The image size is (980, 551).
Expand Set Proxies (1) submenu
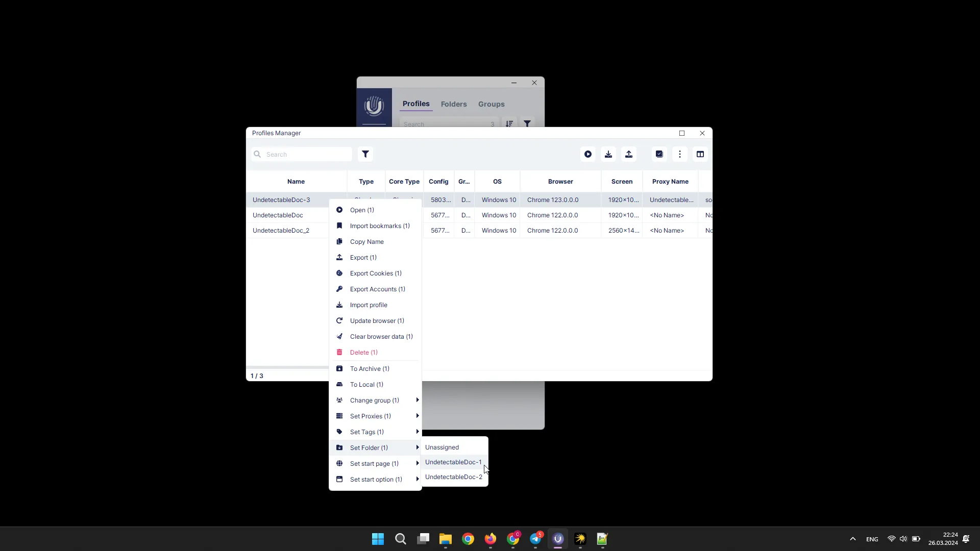coord(418,416)
